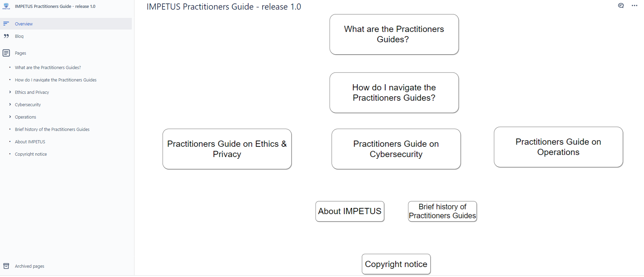Open the Blog section in sidebar
Viewport: 644px width, 277px height.
click(19, 36)
